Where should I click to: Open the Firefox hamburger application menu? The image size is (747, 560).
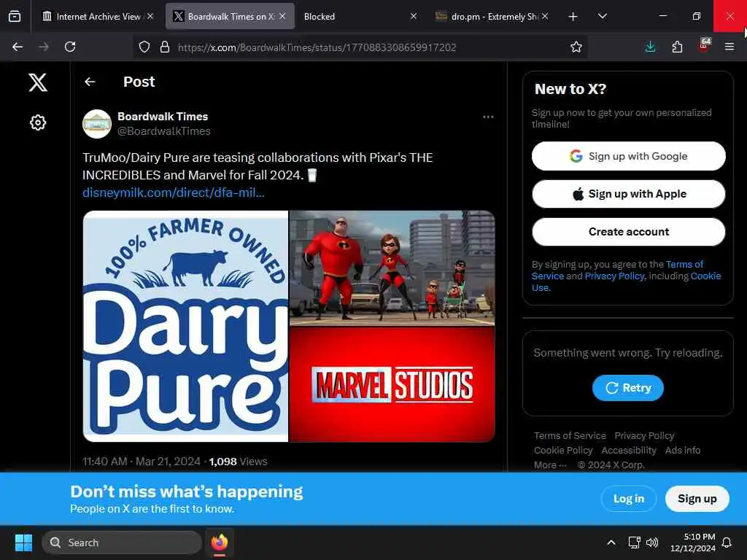coord(729,47)
